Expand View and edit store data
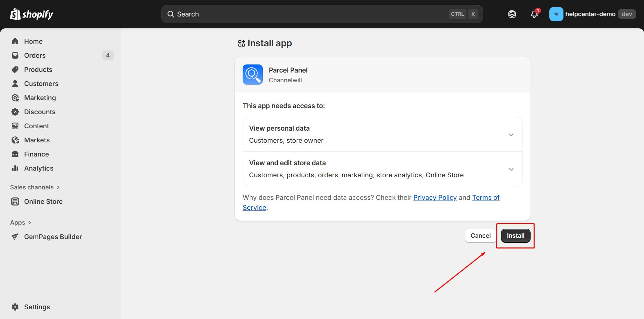 511,169
